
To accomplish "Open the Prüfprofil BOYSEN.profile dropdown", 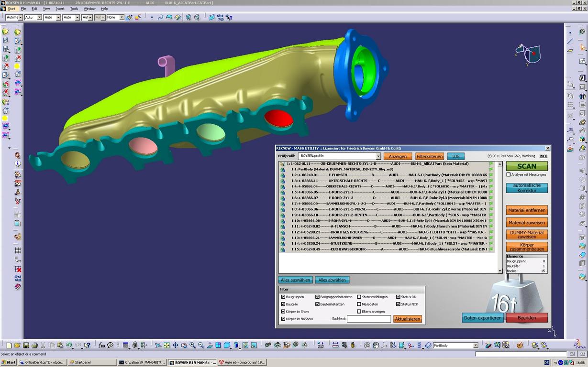I will pyautogui.click(x=378, y=156).
